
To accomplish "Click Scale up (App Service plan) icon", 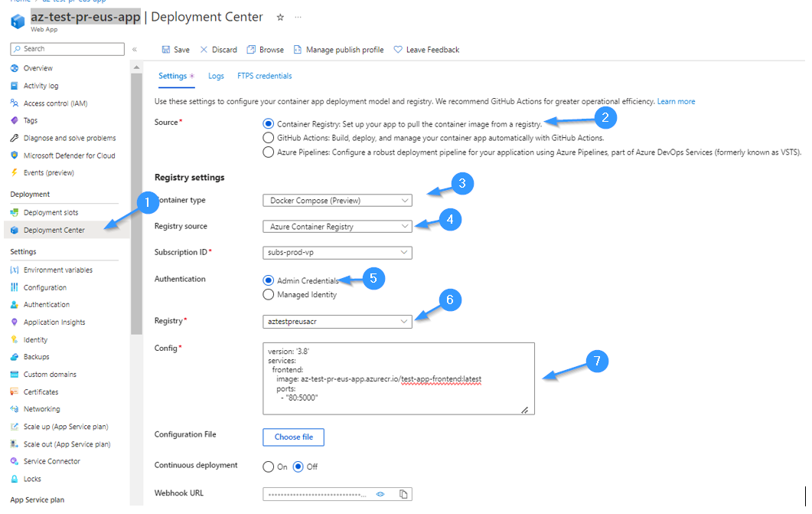I will (15, 427).
